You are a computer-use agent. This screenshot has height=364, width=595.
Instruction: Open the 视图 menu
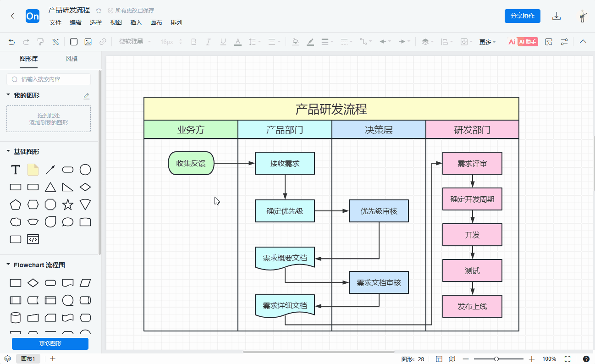[116, 22]
